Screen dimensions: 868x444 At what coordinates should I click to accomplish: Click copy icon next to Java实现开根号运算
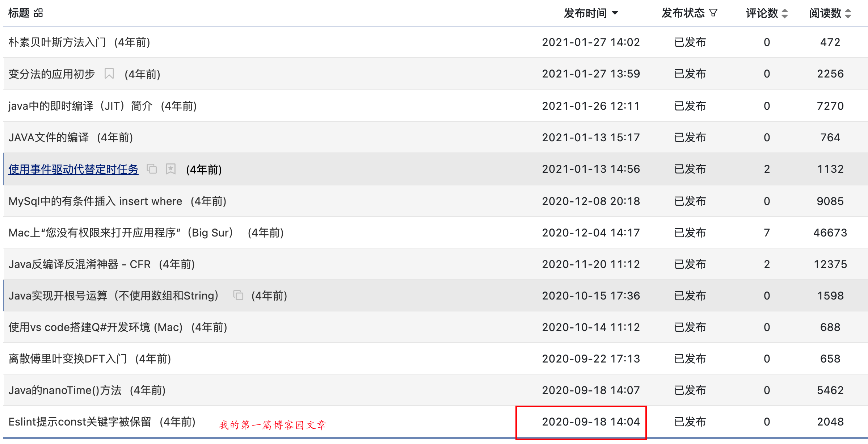[238, 295]
